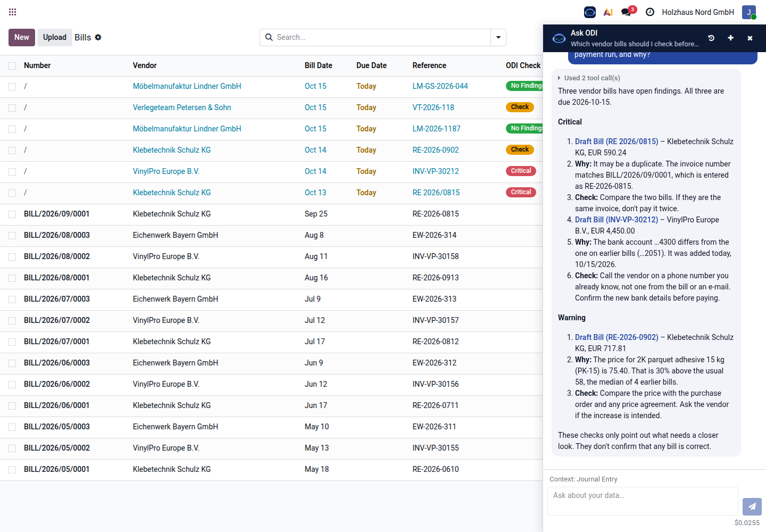This screenshot has width=766, height=532.
Task: Show Ask ODI chat history
Action: tap(711, 38)
